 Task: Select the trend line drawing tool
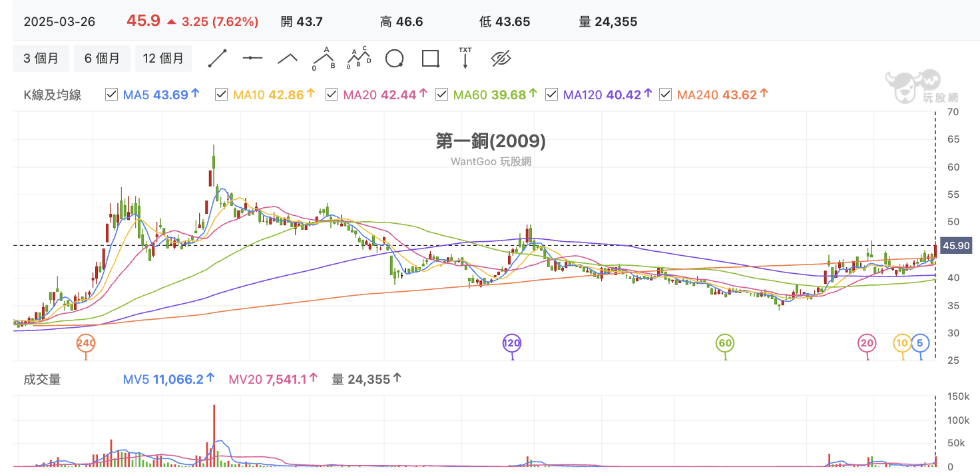tap(218, 59)
